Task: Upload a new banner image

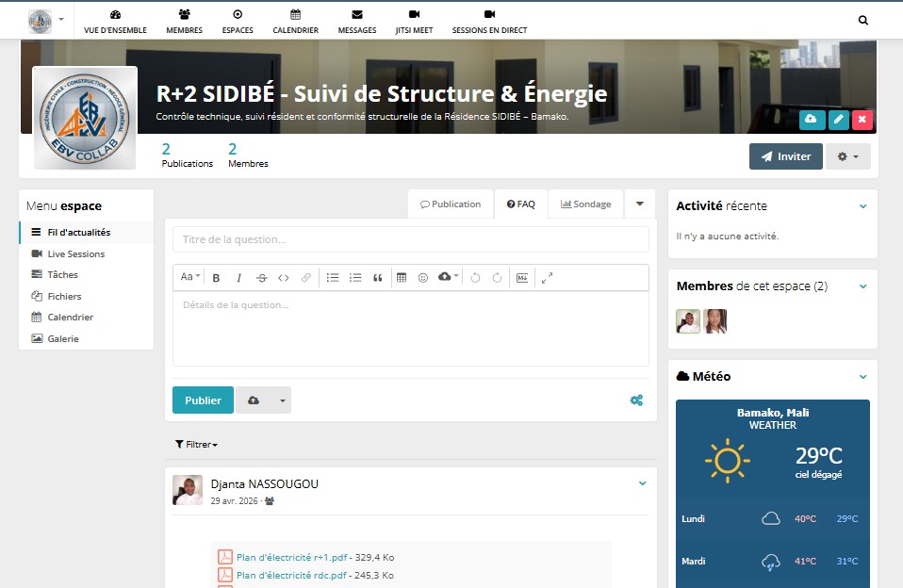Action: pos(812,120)
